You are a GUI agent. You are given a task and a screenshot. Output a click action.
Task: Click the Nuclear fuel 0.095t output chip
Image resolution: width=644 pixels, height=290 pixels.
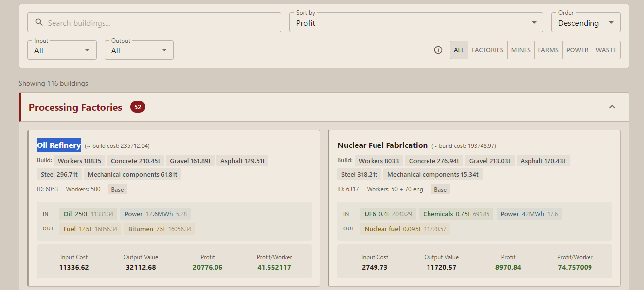pyautogui.click(x=405, y=229)
